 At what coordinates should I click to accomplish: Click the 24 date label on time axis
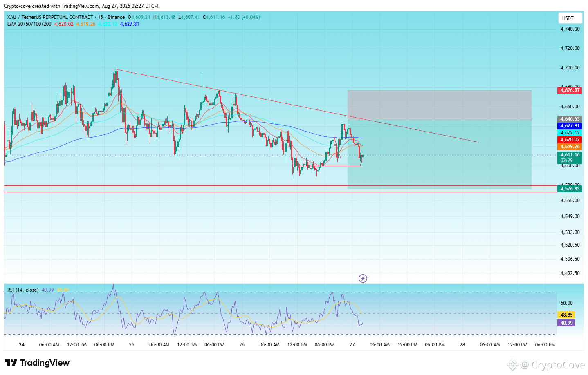(22, 345)
